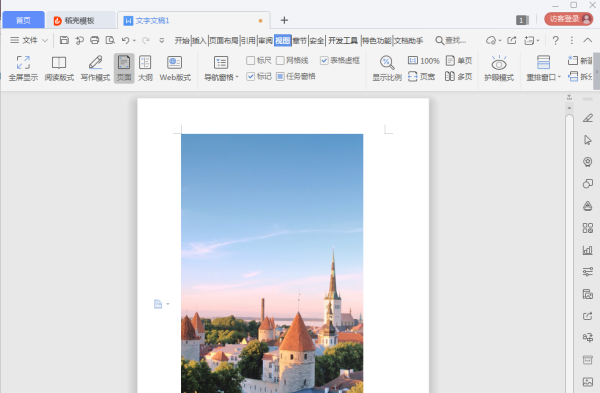Open the 审阅 ribbon tab
The image size is (600, 393).
pos(265,41)
